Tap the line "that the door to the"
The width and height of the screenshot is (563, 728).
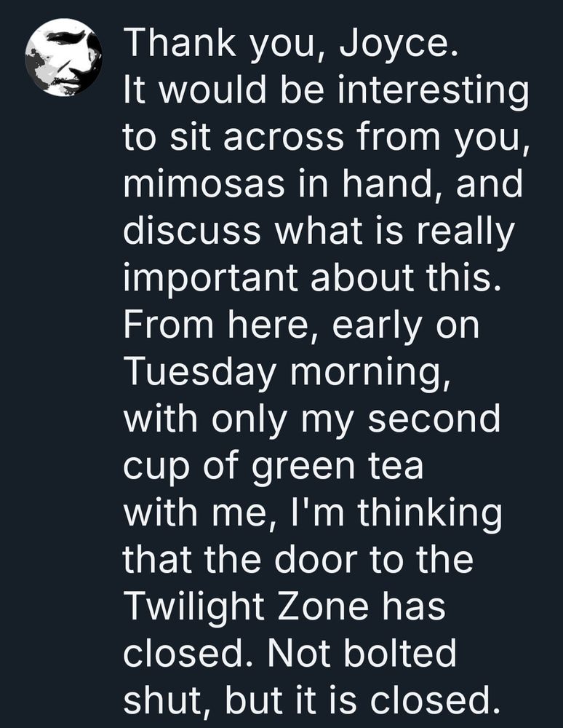(298, 560)
